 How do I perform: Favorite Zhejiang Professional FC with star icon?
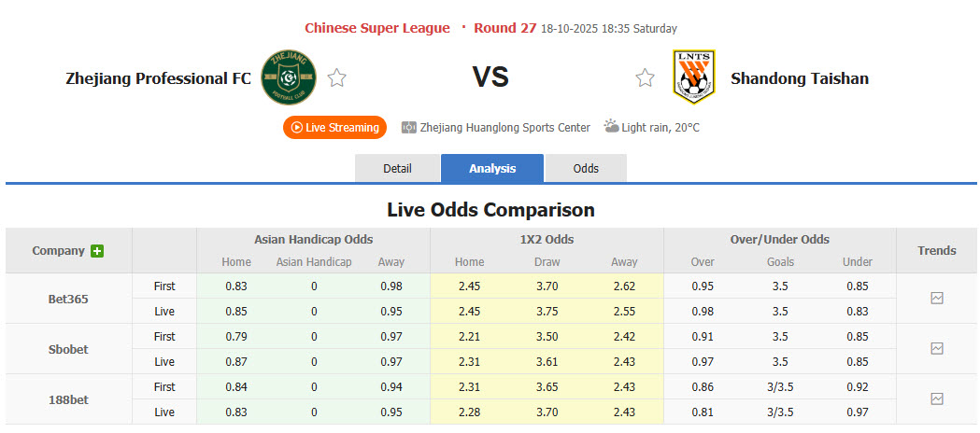[337, 78]
